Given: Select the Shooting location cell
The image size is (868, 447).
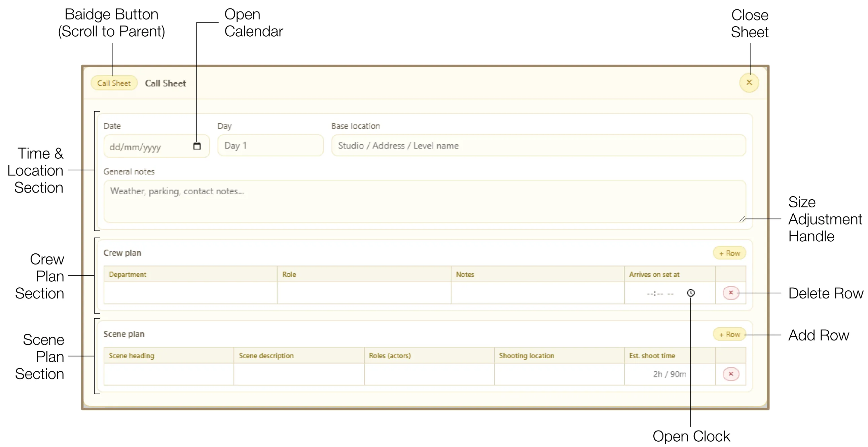Looking at the screenshot, I should [559, 374].
